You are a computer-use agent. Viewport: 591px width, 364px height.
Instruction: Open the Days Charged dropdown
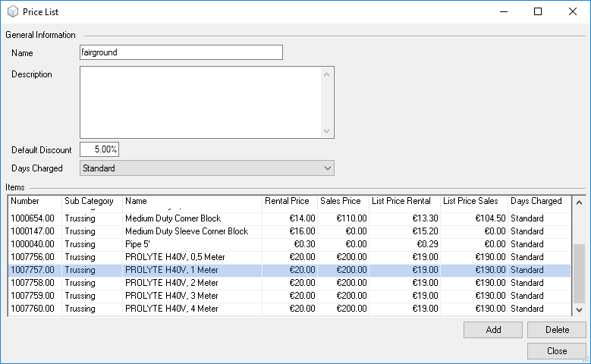click(206, 168)
